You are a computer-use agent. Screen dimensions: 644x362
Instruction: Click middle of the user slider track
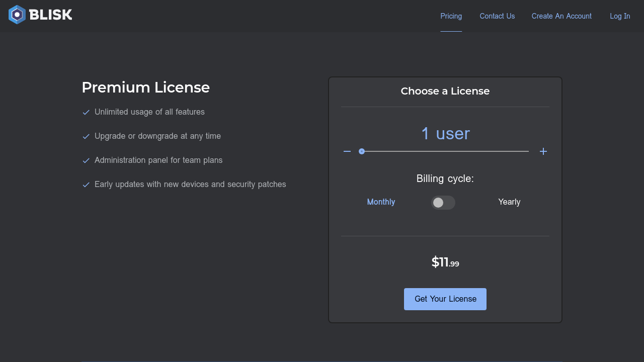(x=445, y=151)
